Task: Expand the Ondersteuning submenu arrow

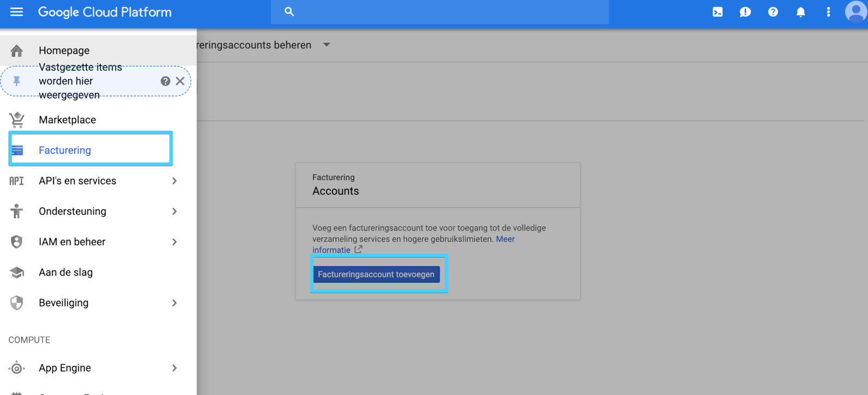Action: [x=174, y=211]
